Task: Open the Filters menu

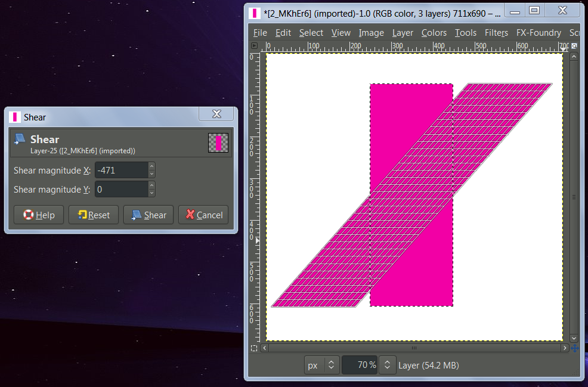Action: tap(497, 33)
